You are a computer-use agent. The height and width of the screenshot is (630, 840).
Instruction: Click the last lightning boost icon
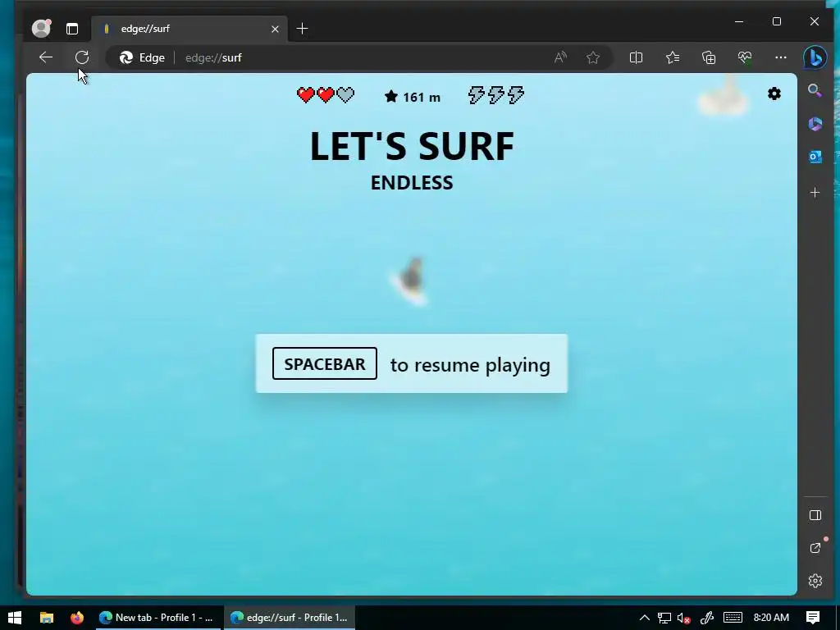(x=516, y=95)
